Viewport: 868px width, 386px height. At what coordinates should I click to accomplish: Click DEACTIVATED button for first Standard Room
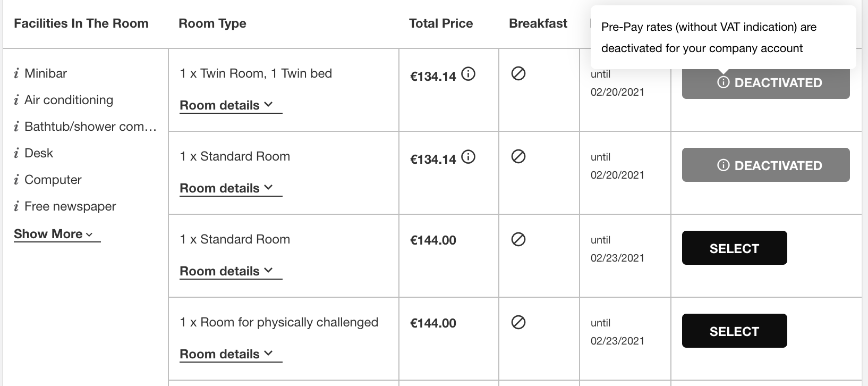point(765,165)
